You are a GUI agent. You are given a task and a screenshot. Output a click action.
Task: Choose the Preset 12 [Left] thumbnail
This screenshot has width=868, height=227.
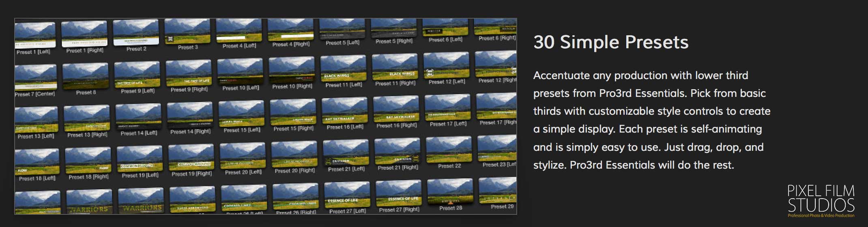[446, 65]
